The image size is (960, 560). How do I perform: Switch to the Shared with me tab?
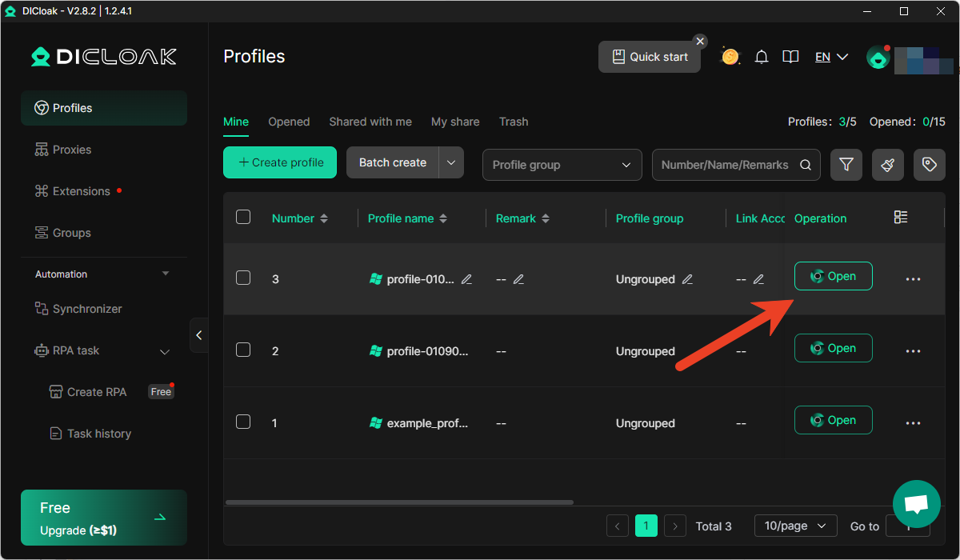[370, 122]
